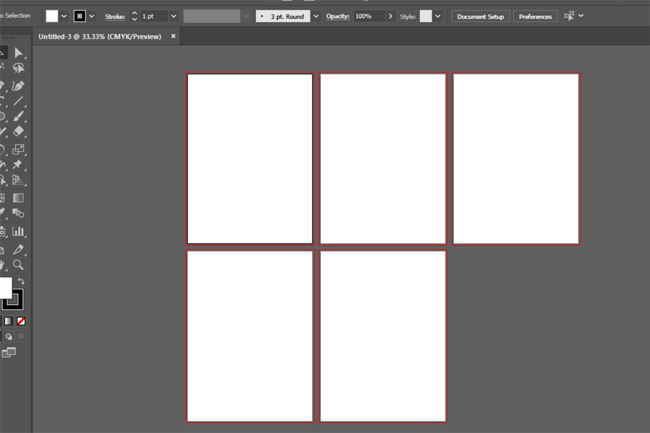650x433 pixels.
Task: Select the Eyedropper tool
Action: pyautogui.click(x=18, y=249)
